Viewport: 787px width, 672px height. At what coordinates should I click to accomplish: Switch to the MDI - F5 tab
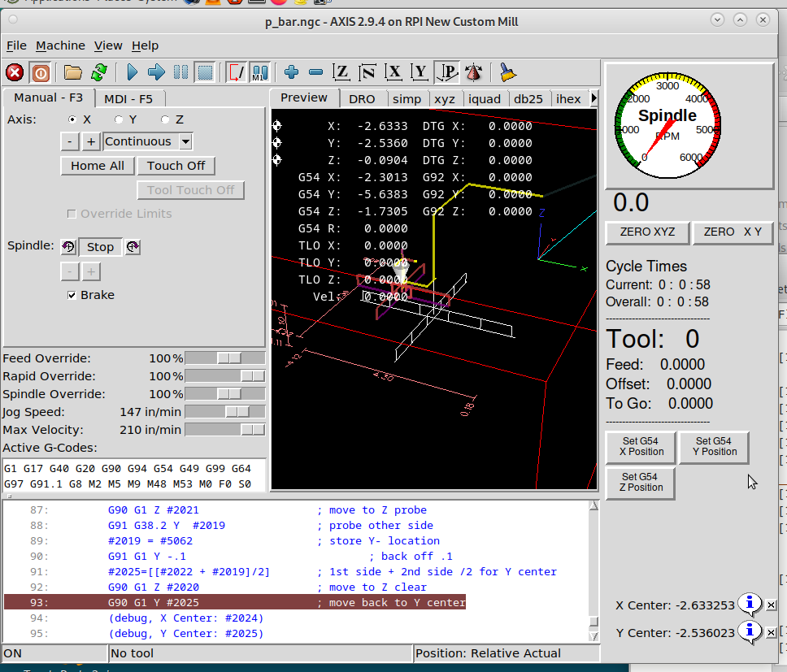[x=128, y=99]
